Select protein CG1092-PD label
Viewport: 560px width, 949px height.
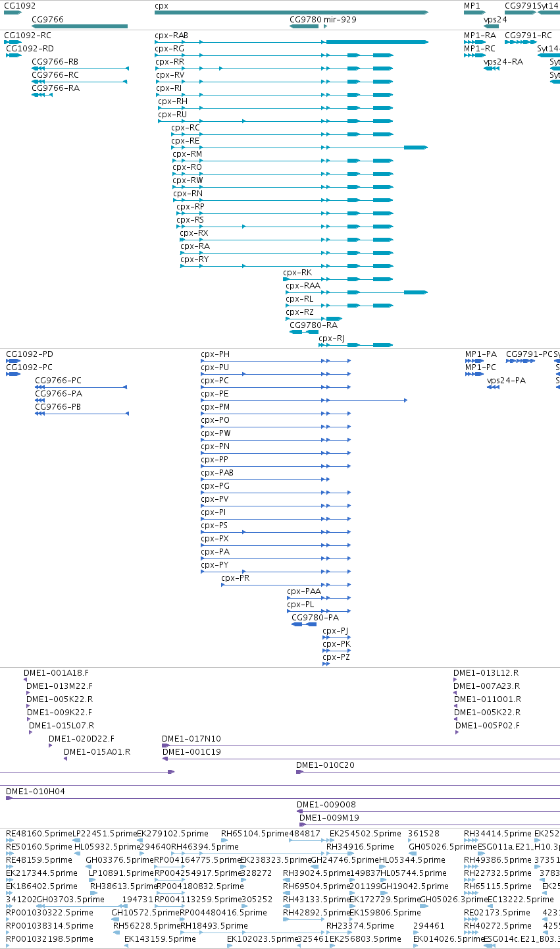(x=30, y=354)
